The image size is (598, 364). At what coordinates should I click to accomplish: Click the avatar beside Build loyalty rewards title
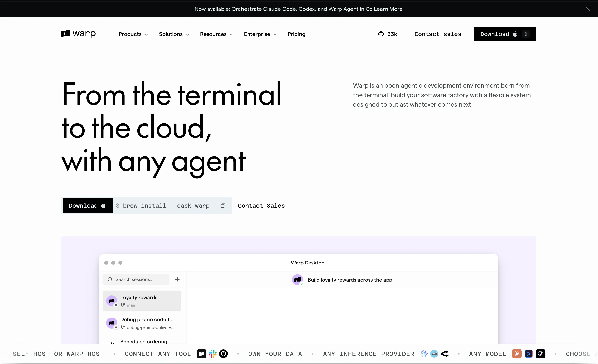pyautogui.click(x=298, y=280)
